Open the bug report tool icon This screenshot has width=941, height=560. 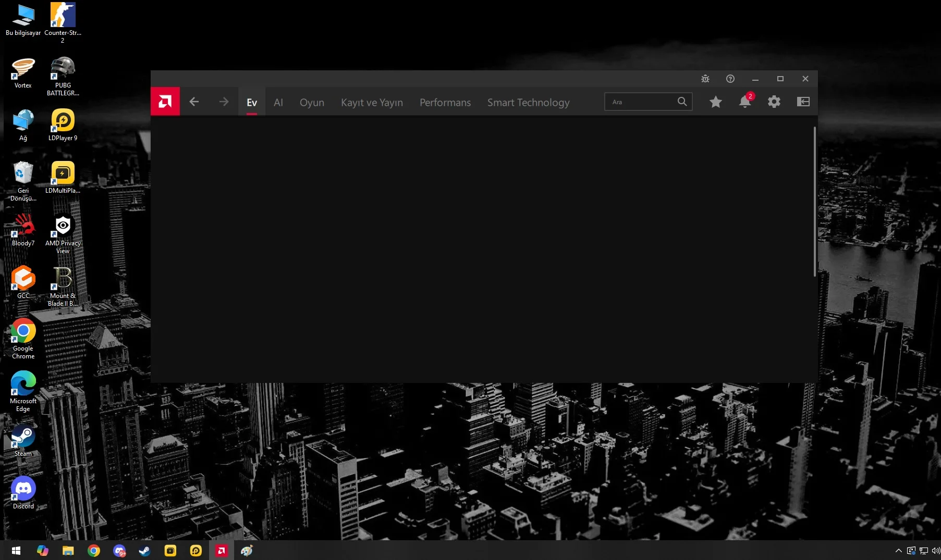705,79
